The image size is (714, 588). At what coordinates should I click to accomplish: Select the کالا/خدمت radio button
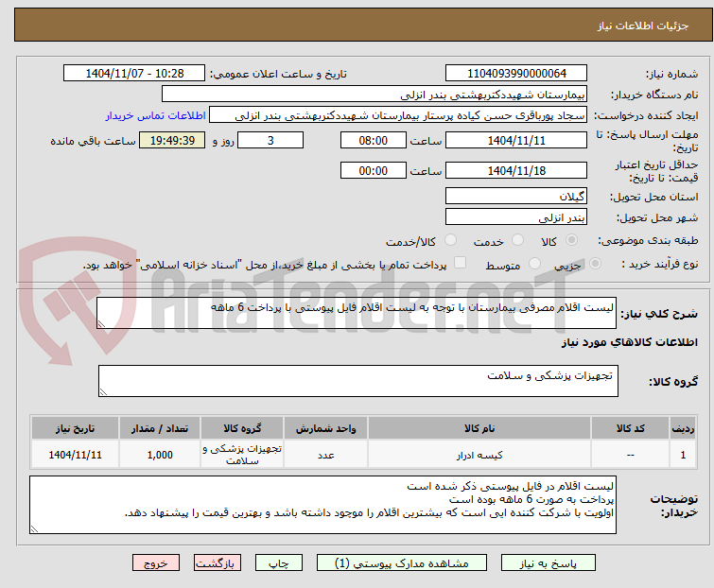[450, 240]
